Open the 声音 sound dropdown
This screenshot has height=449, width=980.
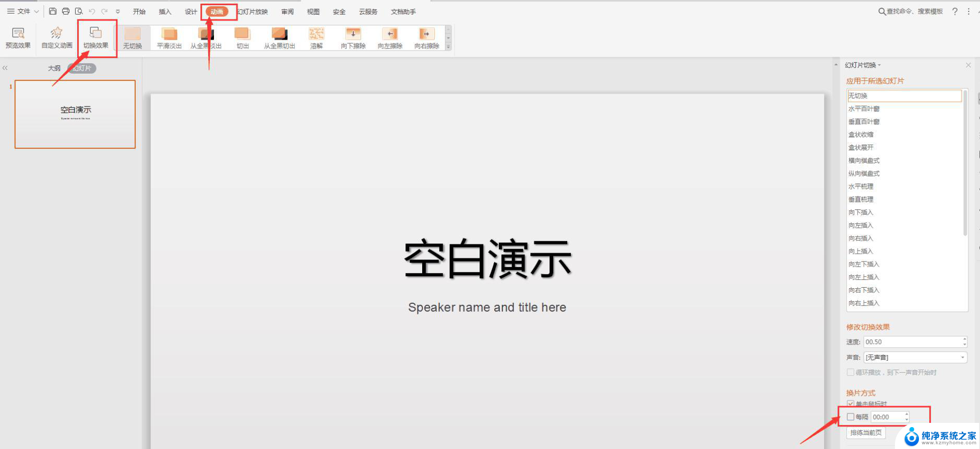[x=915, y=358]
